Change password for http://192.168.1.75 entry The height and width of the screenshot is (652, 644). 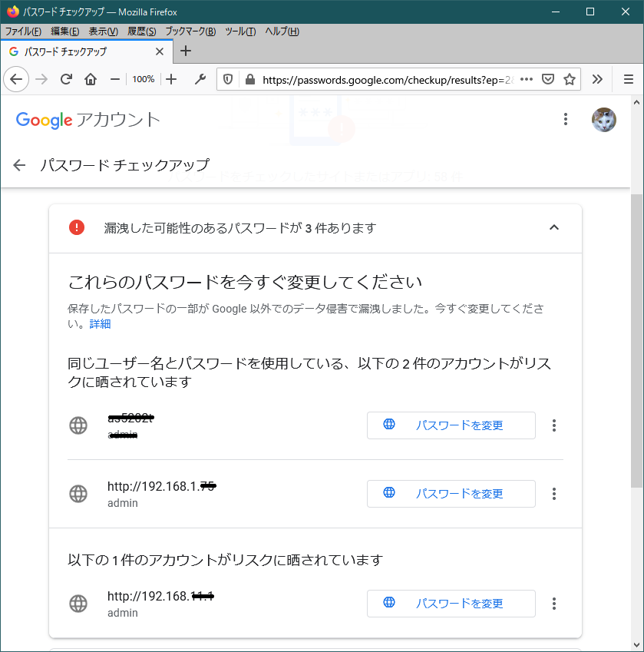[x=451, y=494]
